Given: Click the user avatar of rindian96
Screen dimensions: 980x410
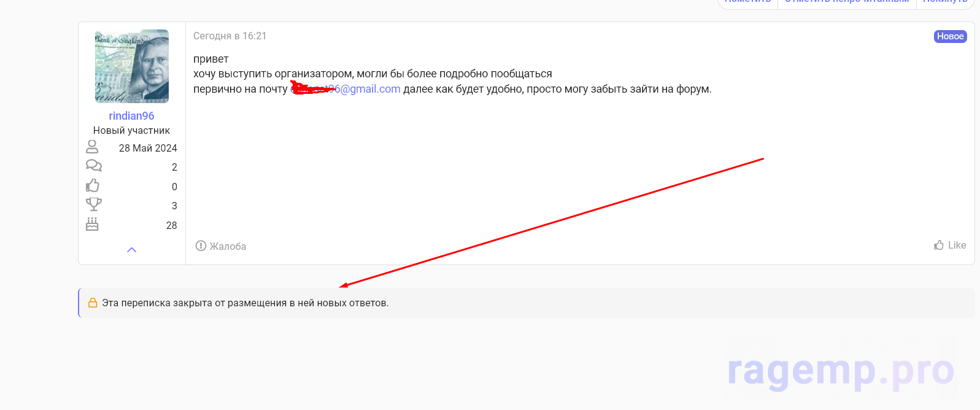Looking at the screenshot, I should click(x=131, y=66).
